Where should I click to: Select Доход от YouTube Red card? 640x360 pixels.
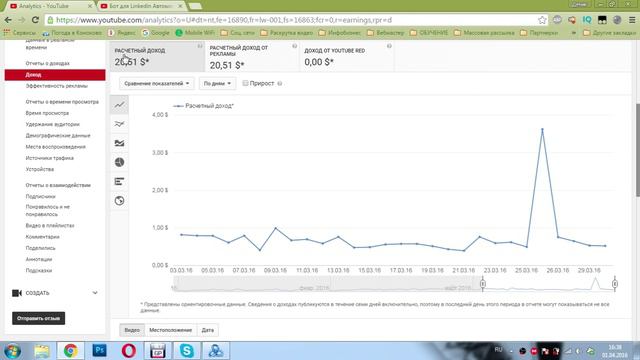[347, 56]
